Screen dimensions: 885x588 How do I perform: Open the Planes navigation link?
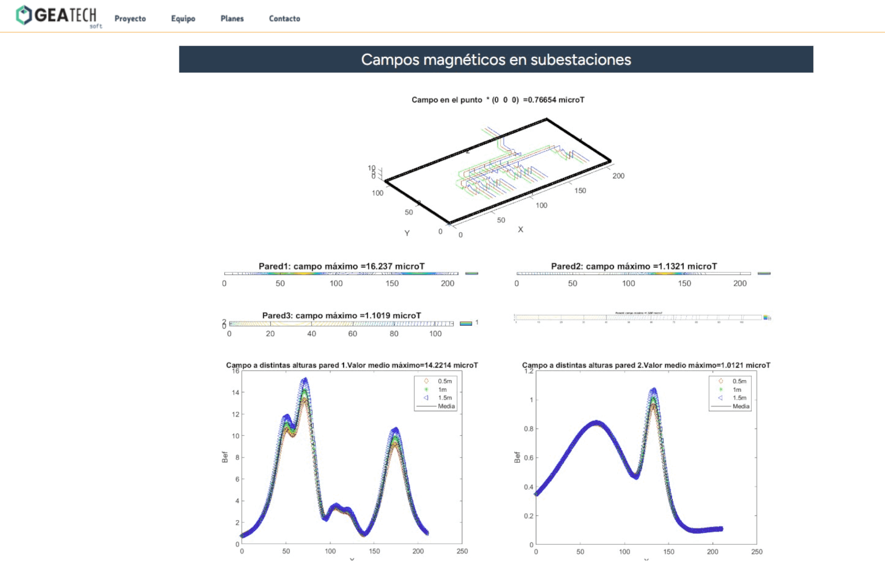coord(232,19)
